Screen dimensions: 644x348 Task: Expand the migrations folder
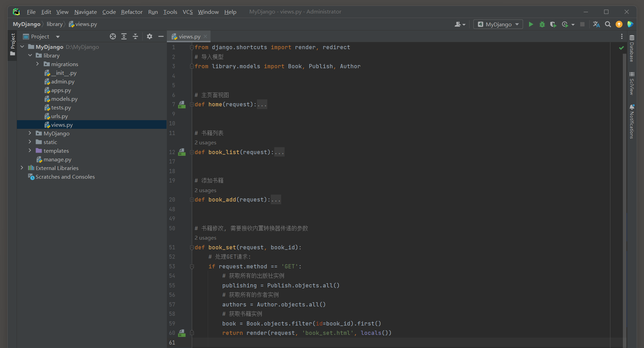point(37,64)
